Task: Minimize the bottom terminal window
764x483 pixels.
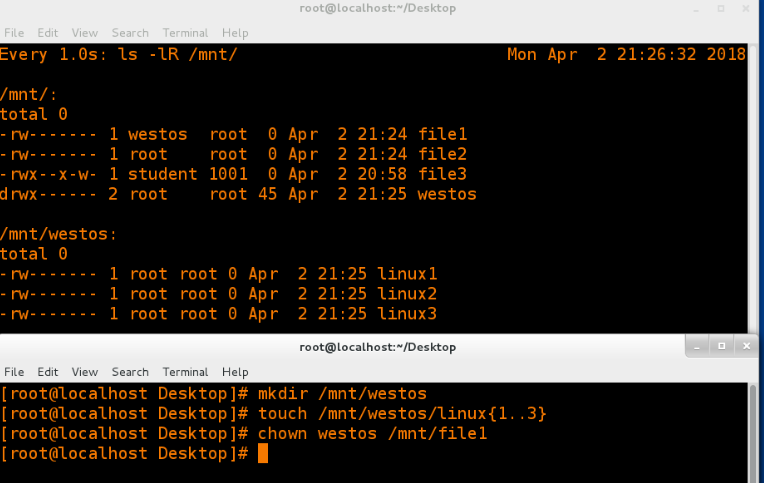Action: pos(697,346)
